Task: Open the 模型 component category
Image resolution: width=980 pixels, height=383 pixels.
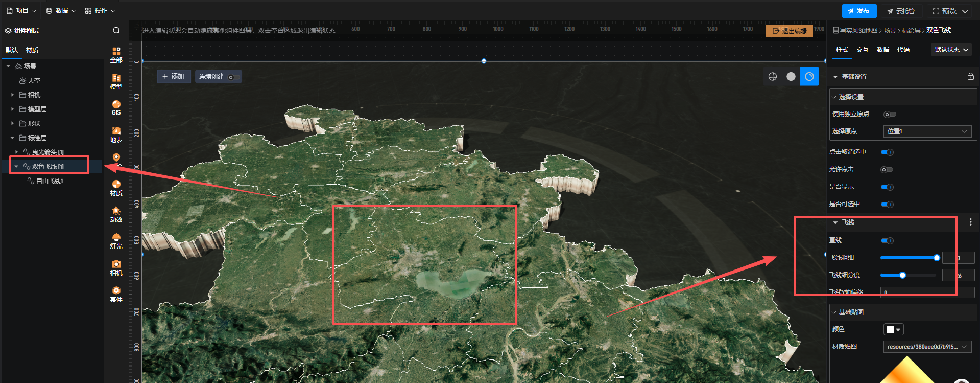Action: click(116, 81)
